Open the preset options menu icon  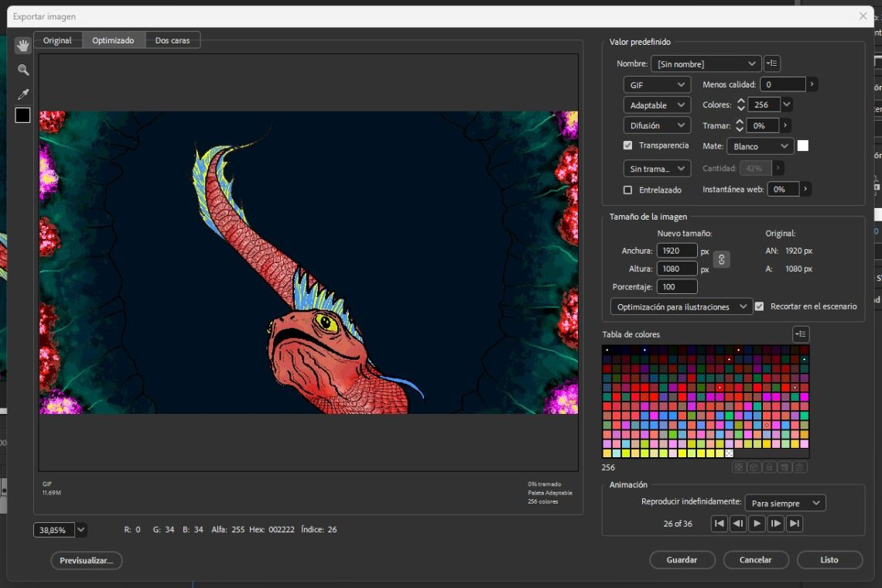click(772, 63)
